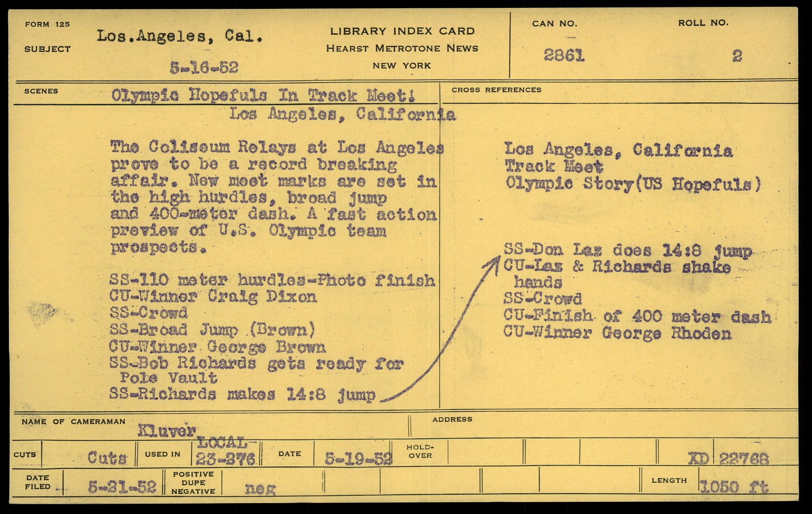This screenshot has width=812, height=514.
Task: Click the subject date 5-16-52
Action: (203, 67)
